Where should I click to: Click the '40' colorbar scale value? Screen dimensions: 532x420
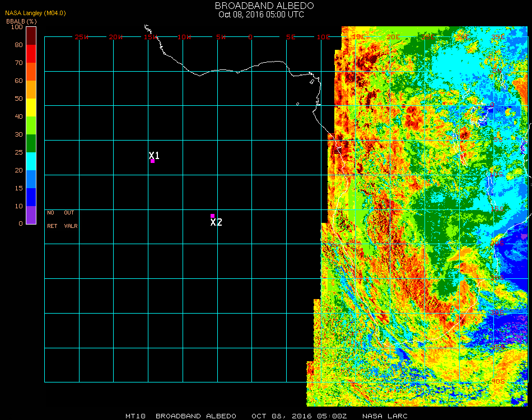(x=18, y=116)
